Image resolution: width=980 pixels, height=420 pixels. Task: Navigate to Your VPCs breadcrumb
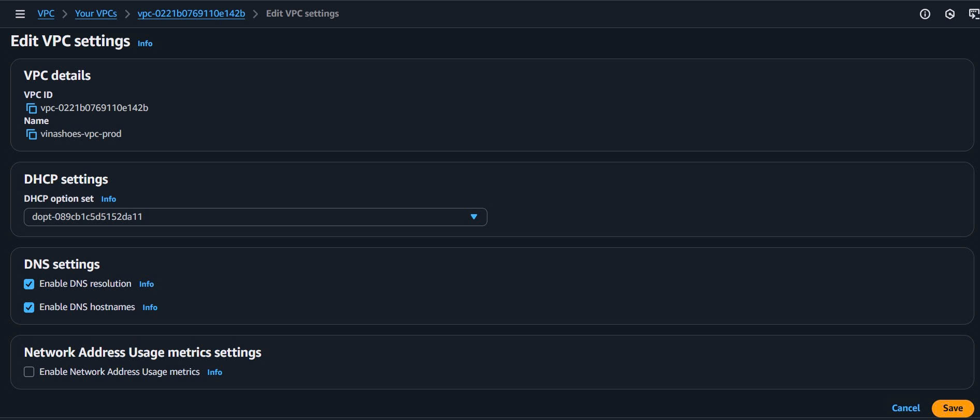click(96, 13)
